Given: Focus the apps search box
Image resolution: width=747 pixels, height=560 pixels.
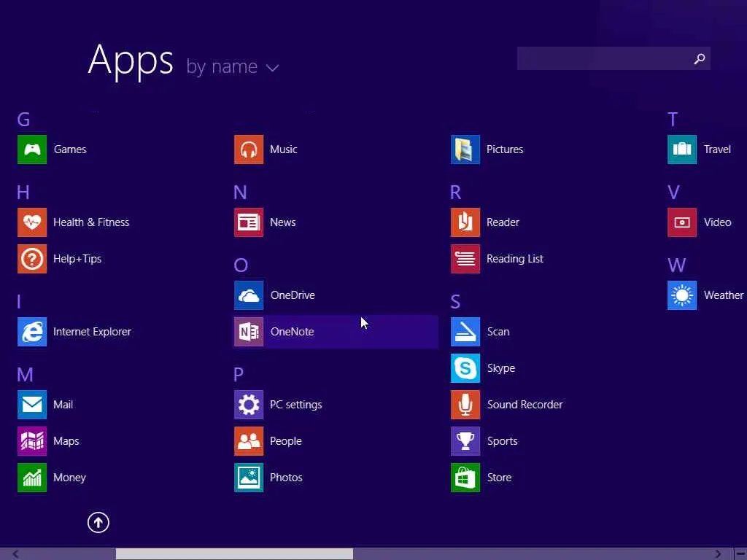Looking at the screenshot, I should pos(614,58).
